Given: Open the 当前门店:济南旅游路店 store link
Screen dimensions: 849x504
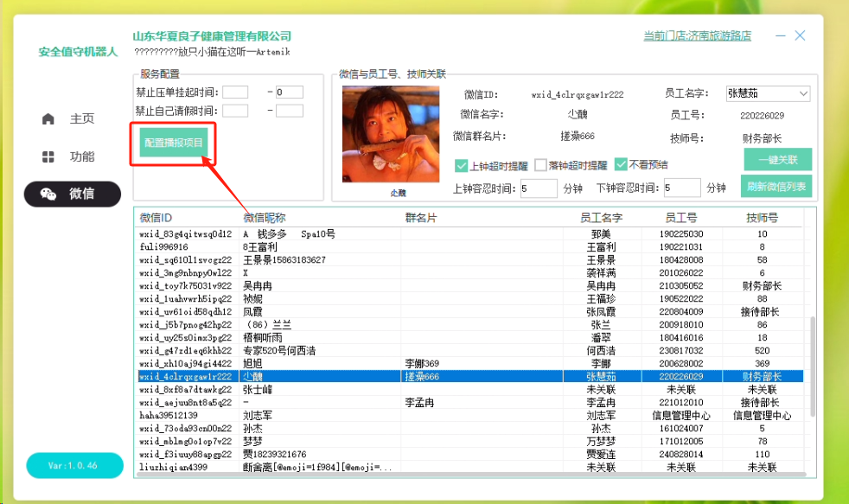Looking at the screenshot, I should (x=697, y=36).
